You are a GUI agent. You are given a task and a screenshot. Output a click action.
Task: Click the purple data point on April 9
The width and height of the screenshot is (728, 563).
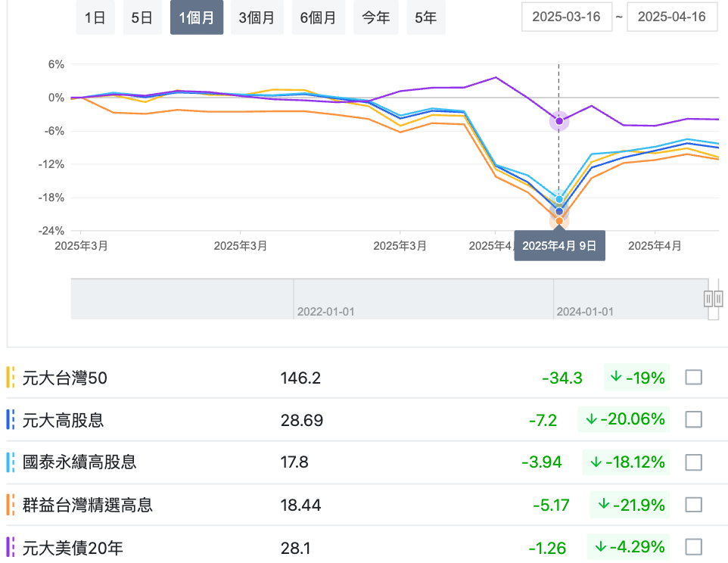click(559, 121)
